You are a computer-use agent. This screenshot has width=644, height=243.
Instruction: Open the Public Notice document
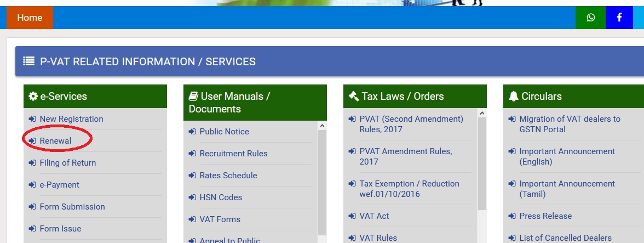coord(224,132)
